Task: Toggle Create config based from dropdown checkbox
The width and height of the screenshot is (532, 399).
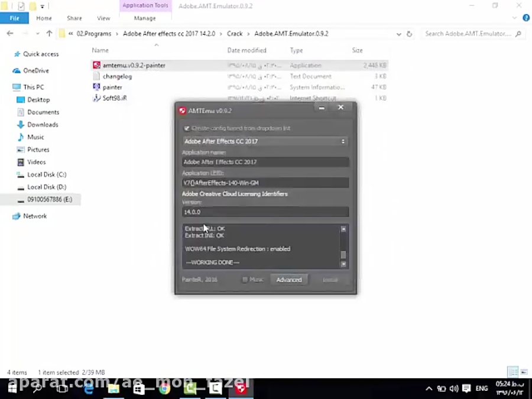Action: (x=187, y=128)
